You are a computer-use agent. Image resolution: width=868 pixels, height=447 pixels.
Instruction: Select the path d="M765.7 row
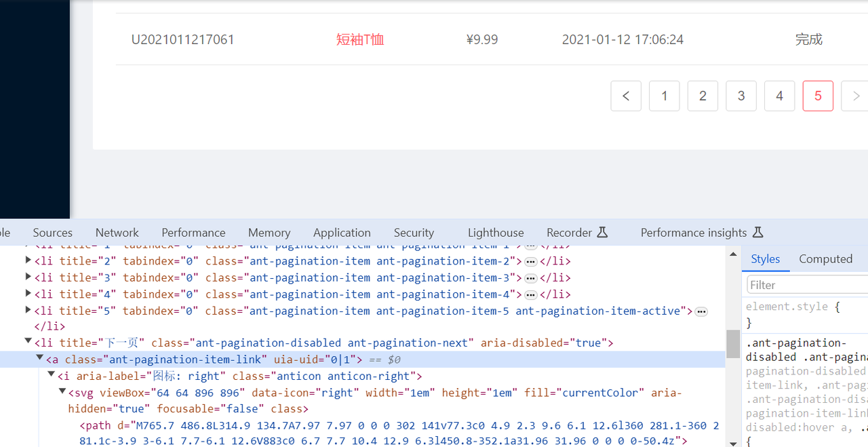363,433
